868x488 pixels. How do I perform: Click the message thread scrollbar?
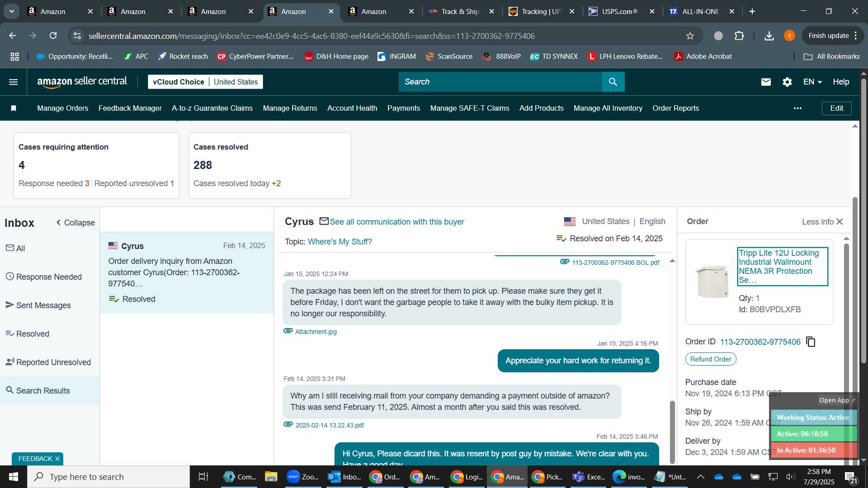[672, 432]
